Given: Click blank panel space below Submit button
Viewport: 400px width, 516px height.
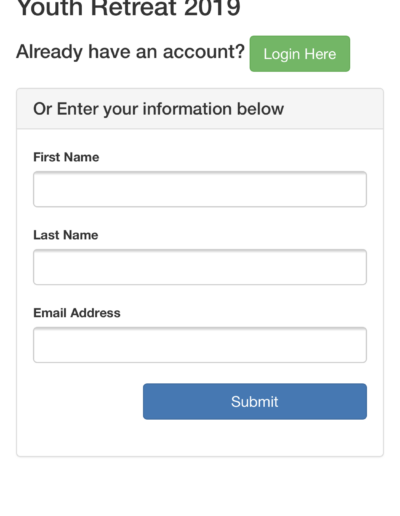Looking at the screenshot, I should coord(200,438).
